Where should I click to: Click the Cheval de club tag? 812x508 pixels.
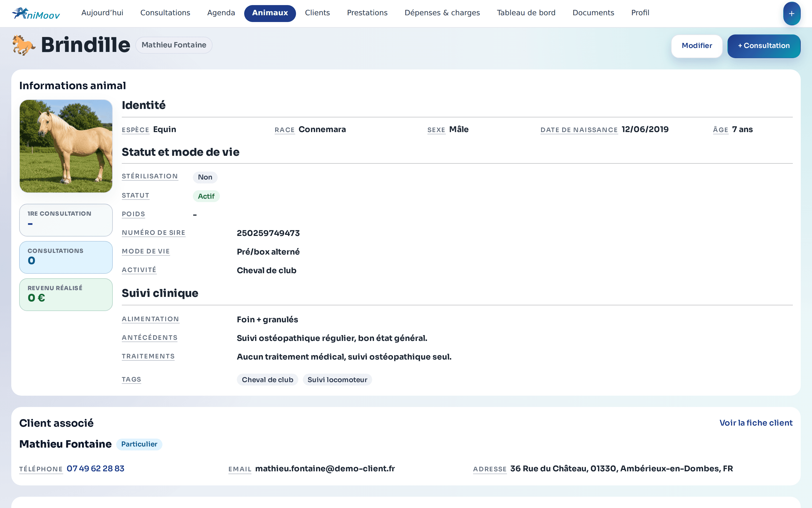267,380
